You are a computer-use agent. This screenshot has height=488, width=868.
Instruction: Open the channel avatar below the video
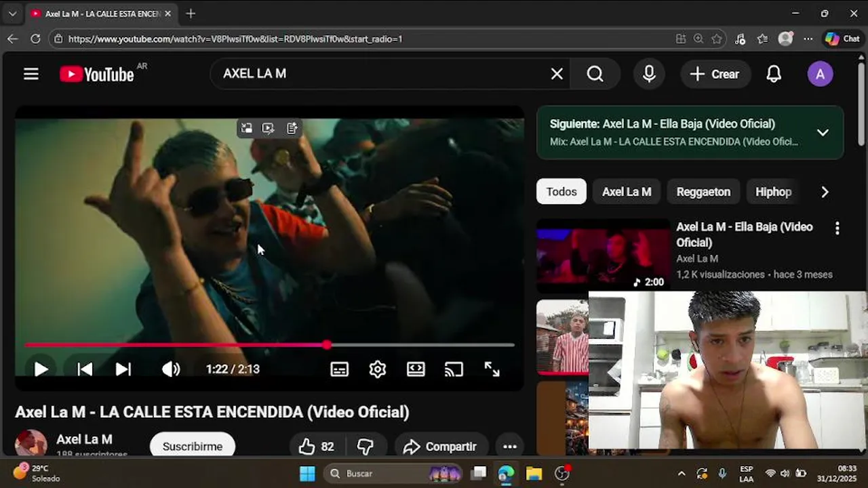click(31, 443)
